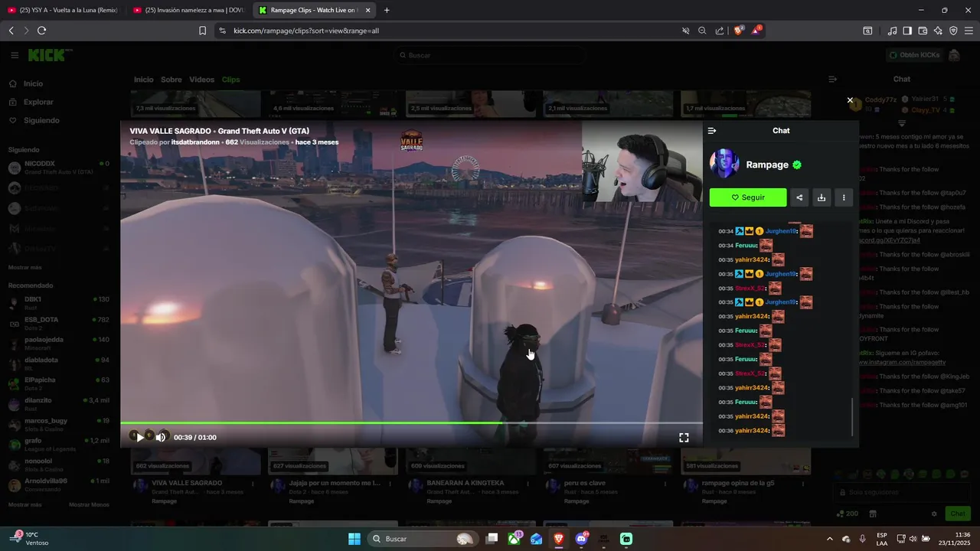Open Discord from the taskbar

pos(581,539)
